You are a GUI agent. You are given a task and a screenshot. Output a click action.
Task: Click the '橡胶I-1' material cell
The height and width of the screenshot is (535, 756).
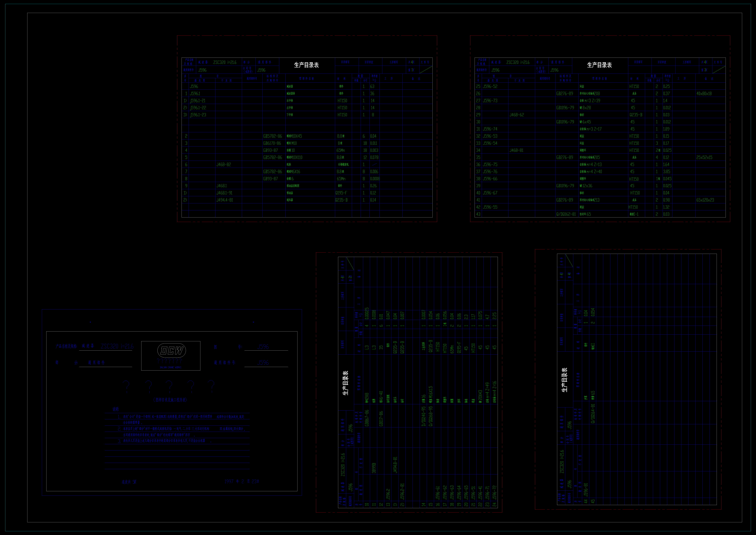[634, 214]
